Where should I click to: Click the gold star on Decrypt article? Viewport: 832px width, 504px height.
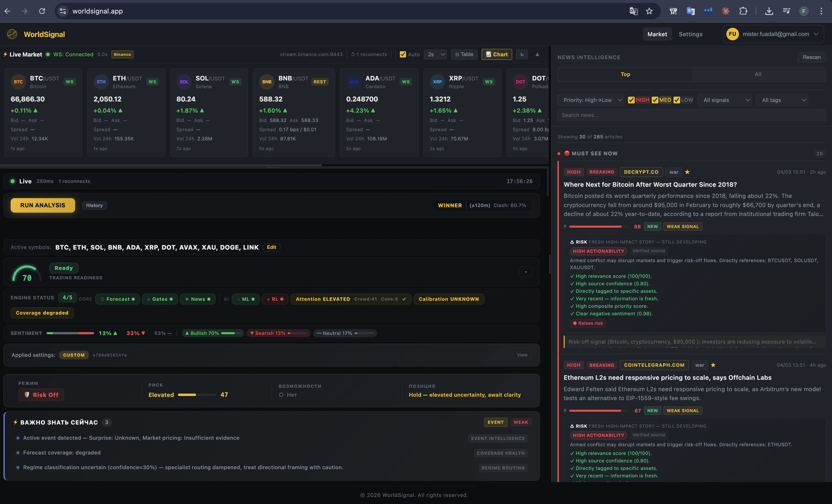(687, 172)
